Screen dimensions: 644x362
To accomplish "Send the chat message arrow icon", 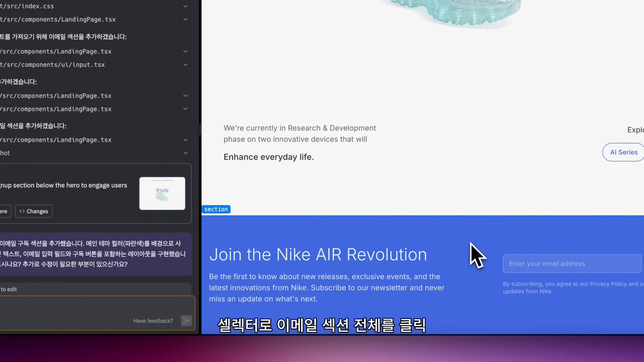I will point(186,321).
